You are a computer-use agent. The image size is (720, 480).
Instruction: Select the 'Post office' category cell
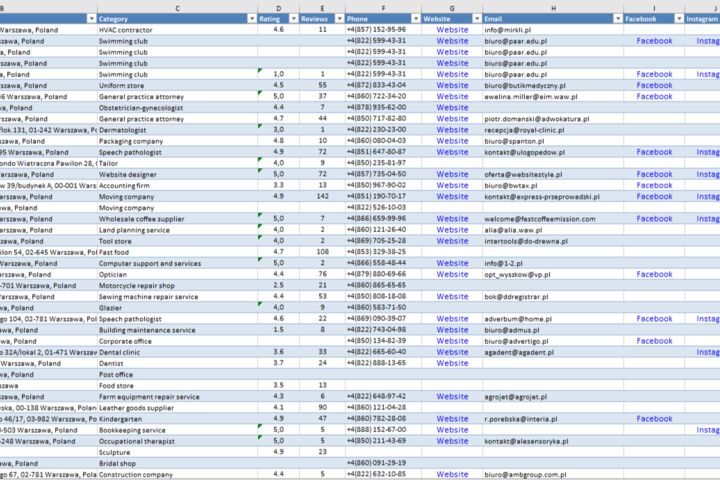177,374
